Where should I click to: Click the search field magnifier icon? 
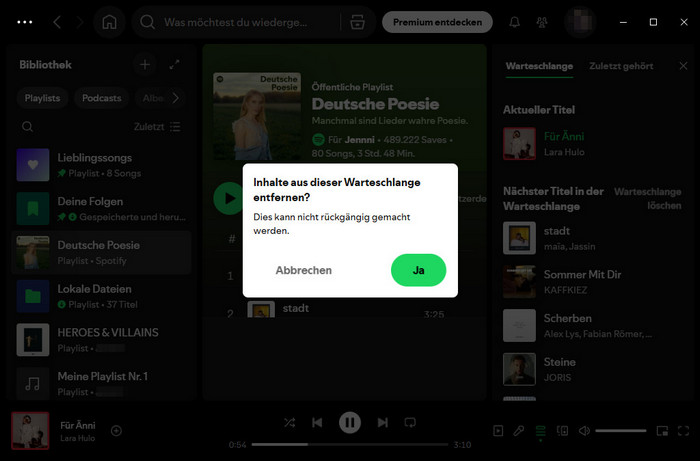point(147,21)
